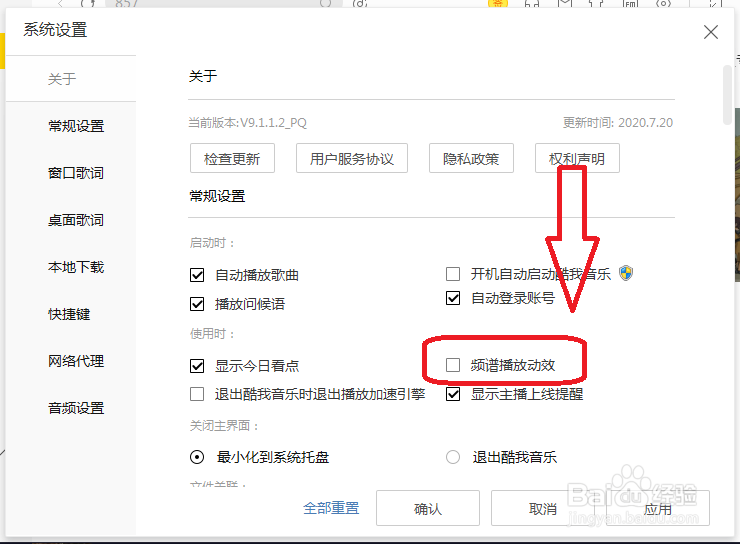Check 退出酷我音乐时退出播放加速引擎

click(197, 394)
